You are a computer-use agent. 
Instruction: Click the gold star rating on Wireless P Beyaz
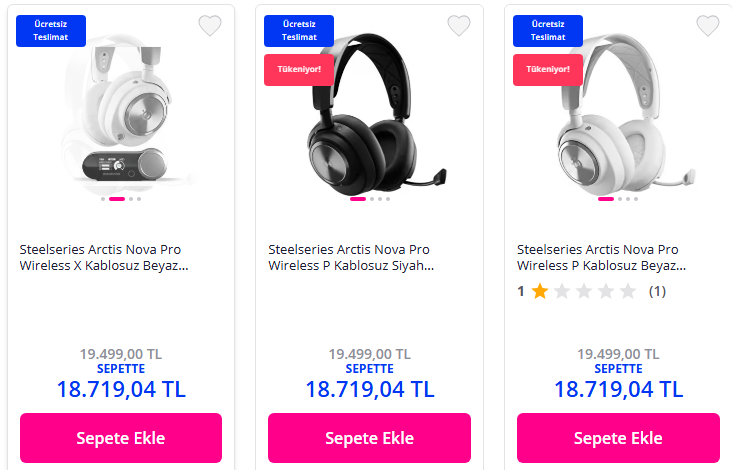pos(540,292)
